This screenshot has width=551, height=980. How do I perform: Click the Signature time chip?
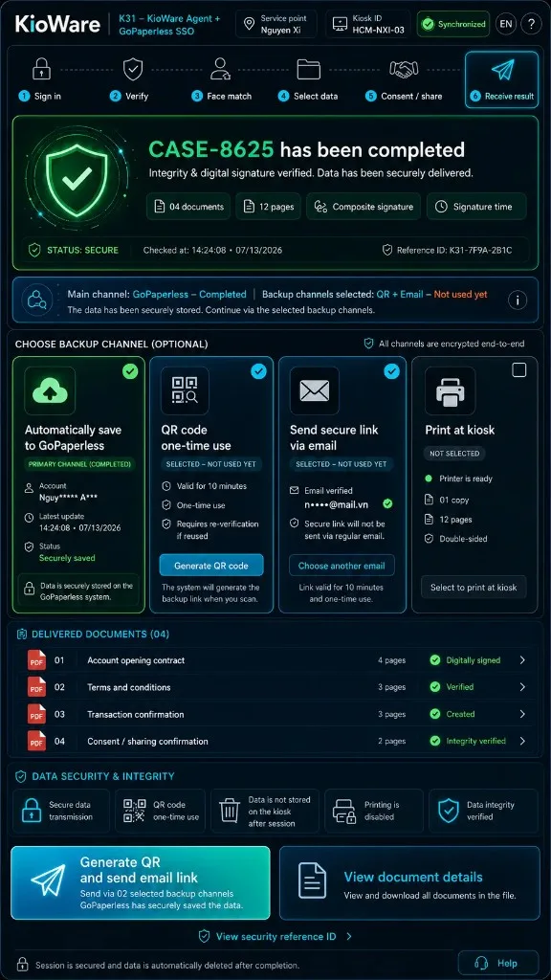pos(476,207)
